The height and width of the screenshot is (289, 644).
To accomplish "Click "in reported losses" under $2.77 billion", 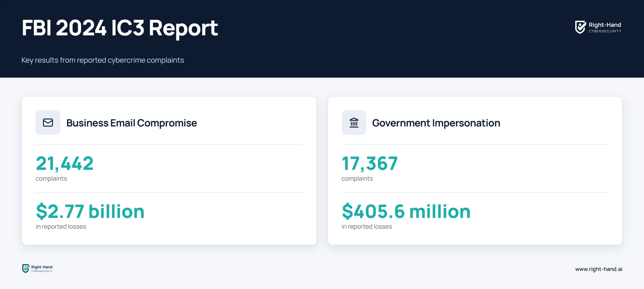I will coord(61,227).
